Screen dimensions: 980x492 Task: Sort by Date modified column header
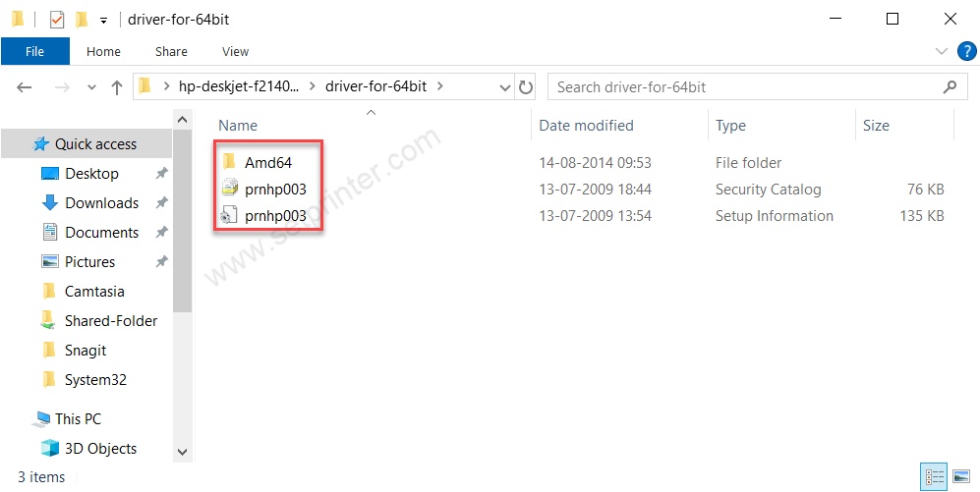586,125
